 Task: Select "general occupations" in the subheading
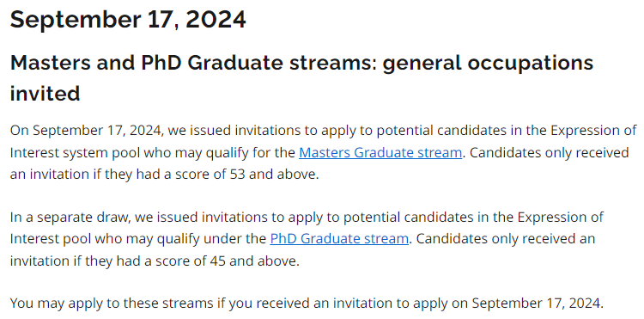pos(488,63)
